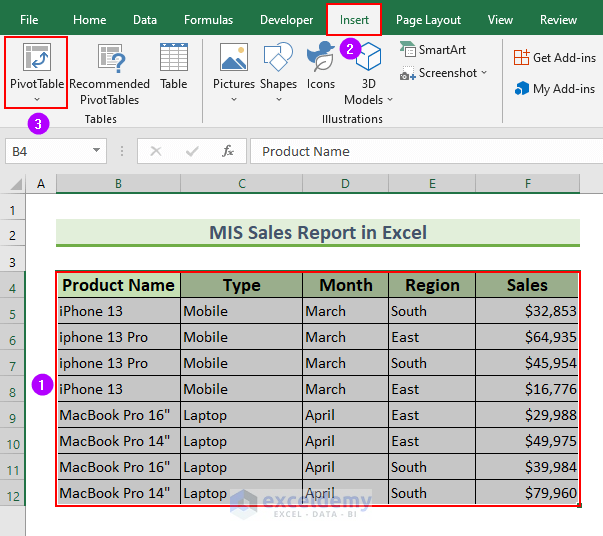Image resolution: width=603 pixels, height=536 pixels.
Task: Open Recommended PivotTables
Action: click(x=109, y=73)
